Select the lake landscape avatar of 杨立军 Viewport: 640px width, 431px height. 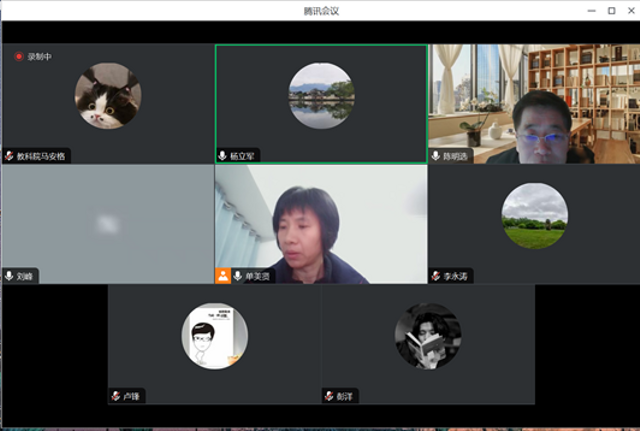click(x=321, y=96)
